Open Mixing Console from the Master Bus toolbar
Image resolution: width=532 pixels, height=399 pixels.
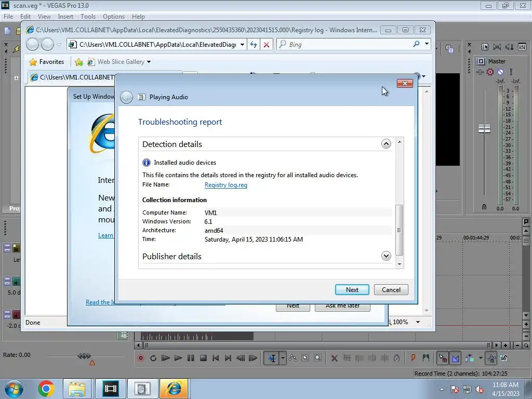pyautogui.click(x=522, y=47)
